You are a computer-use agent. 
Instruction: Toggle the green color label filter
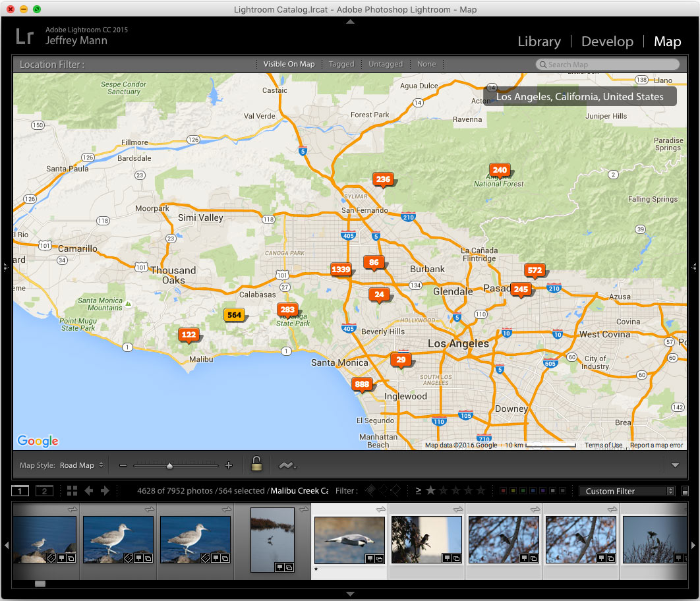523,491
